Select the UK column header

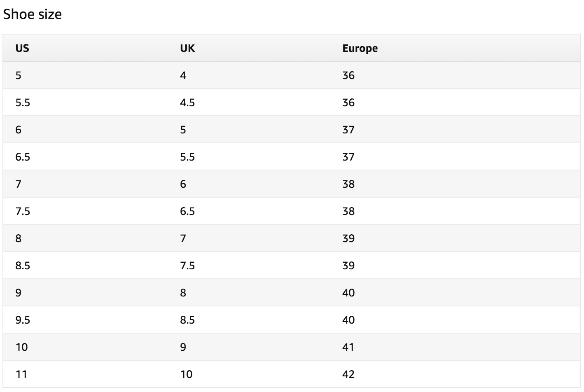click(x=187, y=48)
